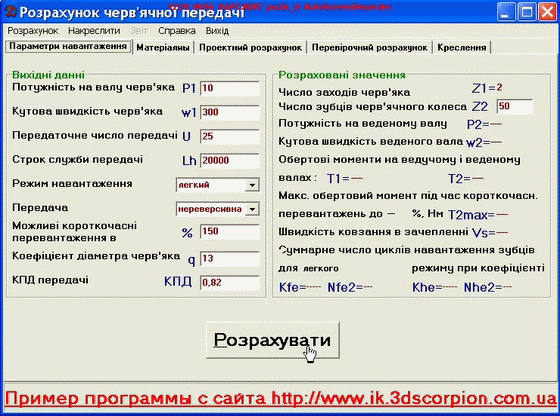Click label Коефіцієнт діаметра черв'яка

[96, 256]
